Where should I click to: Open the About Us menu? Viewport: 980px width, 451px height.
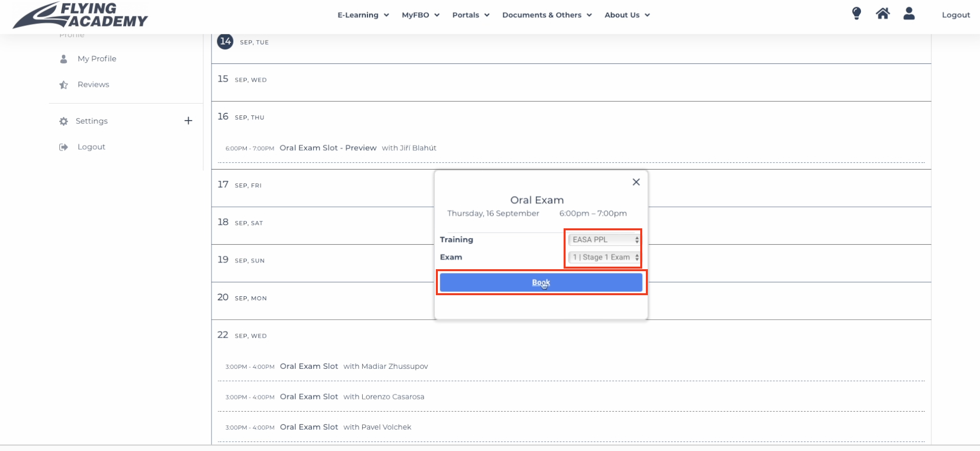coord(627,15)
